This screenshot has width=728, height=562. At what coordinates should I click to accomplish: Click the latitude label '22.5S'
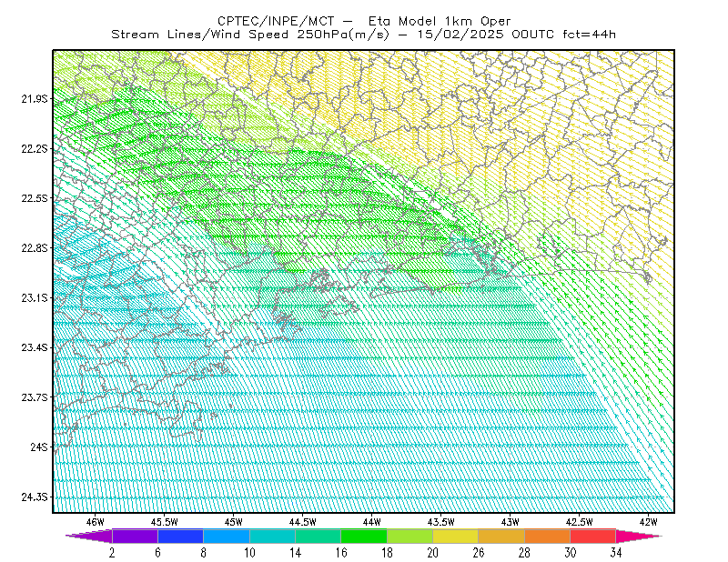(35, 198)
